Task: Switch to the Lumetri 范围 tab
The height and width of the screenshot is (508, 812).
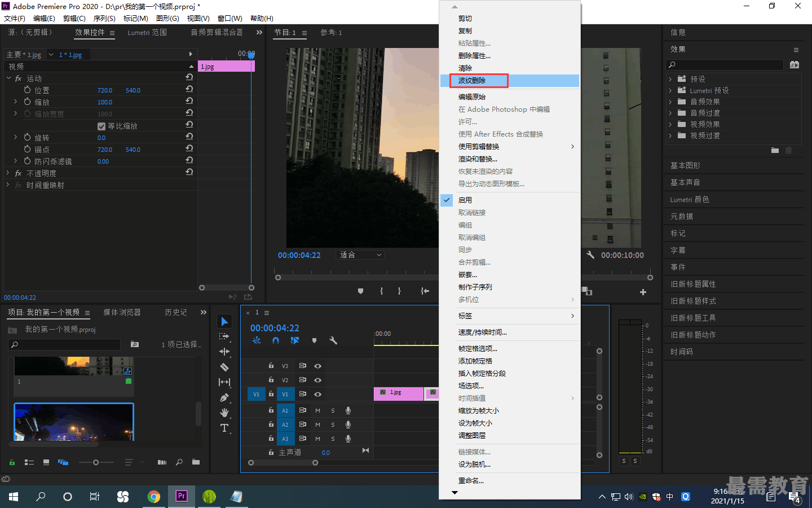Action: coord(147,33)
